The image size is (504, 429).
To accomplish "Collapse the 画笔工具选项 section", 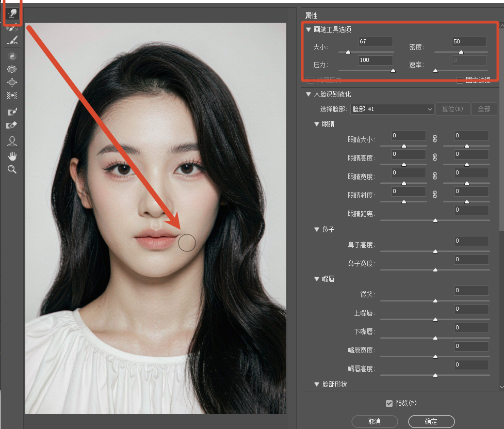I will pos(308,29).
